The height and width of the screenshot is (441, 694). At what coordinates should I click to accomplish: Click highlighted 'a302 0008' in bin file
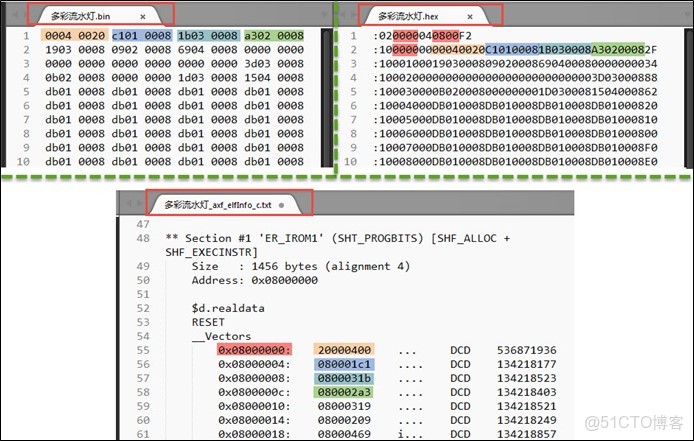click(274, 35)
